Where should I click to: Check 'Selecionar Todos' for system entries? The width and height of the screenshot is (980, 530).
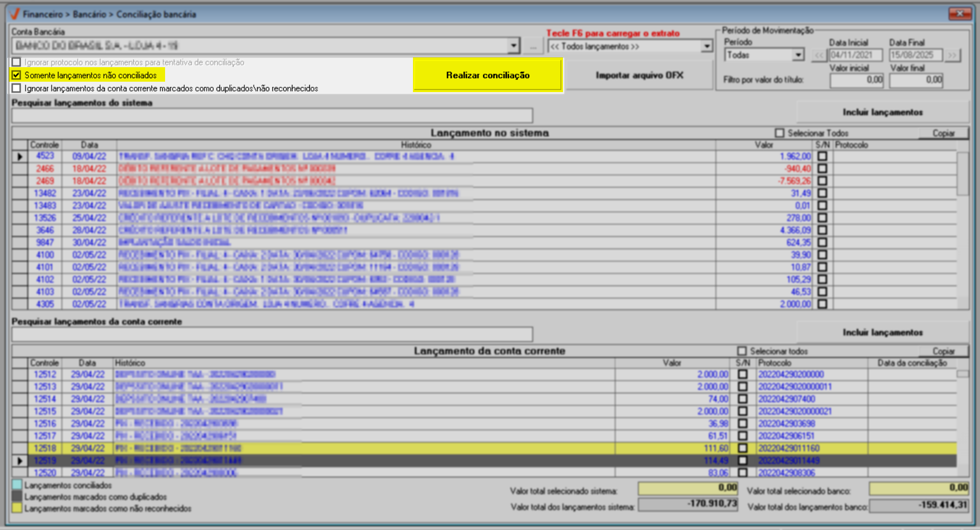[x=780, y=133]
